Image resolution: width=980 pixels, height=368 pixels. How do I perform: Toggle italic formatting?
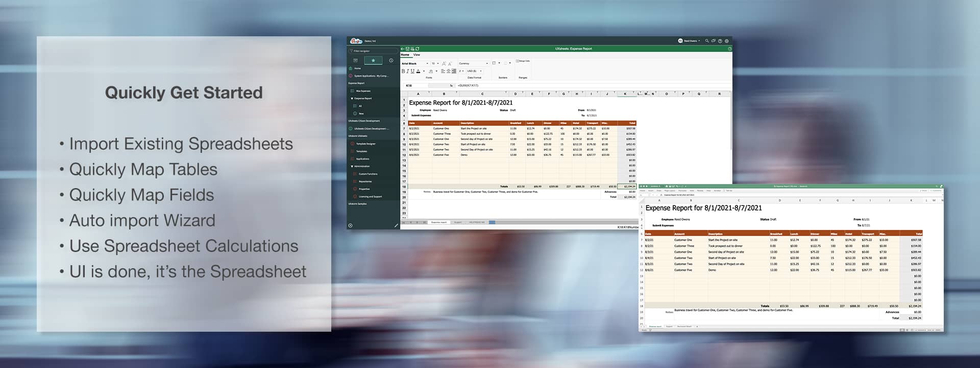click(x=408, y=71)
